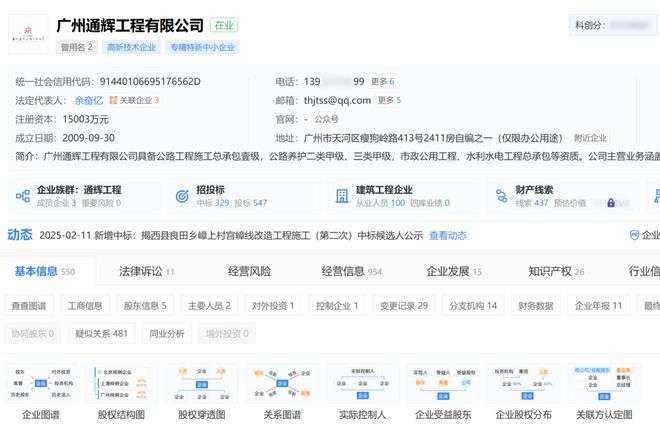This screenshot has height=433, width=660.
Task: Click 成员企业 3 in 企业族群 card
Action: [x=56, y=203]
